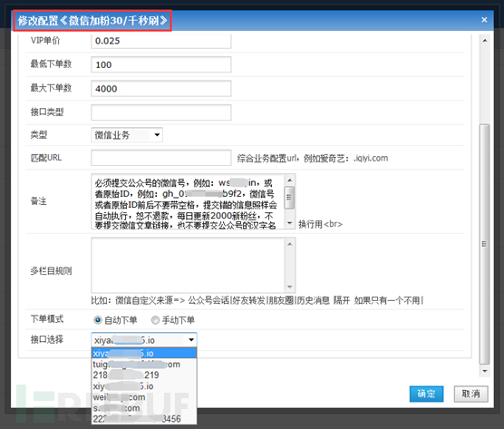Click dialog scrollbar up arrow
The image size is (504, 429).
[485, 41]
